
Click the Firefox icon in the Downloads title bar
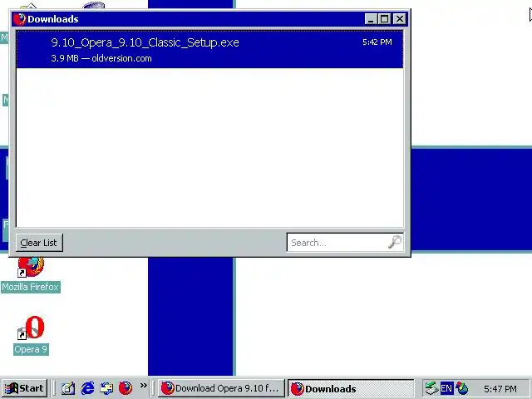click(x=19, y=19)
